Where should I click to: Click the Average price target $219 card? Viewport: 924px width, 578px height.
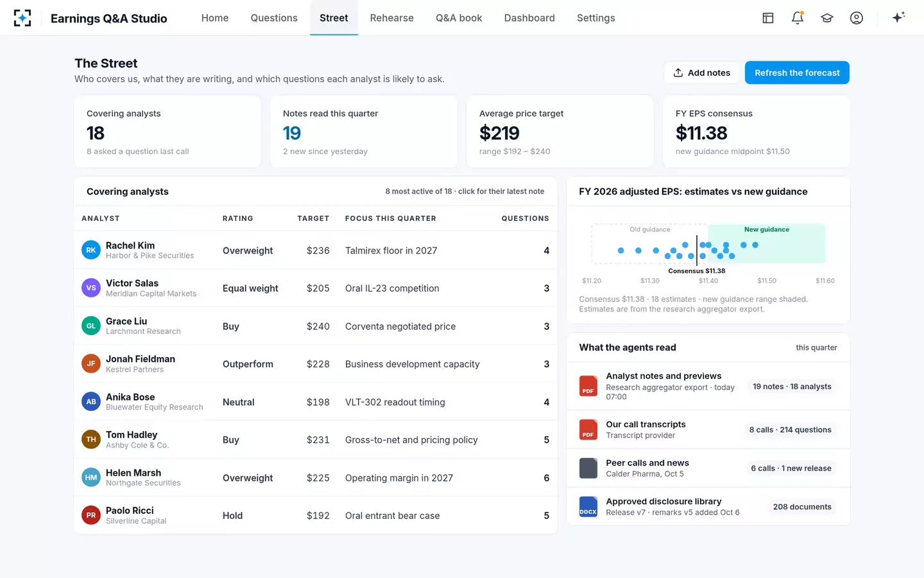pyautogui.click(x=560, y=132)
